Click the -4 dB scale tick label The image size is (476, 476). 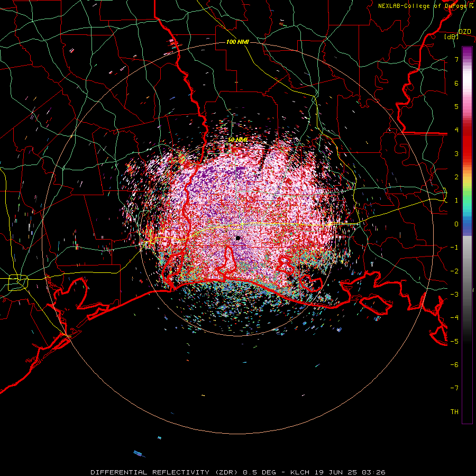[x=454, y=318]
